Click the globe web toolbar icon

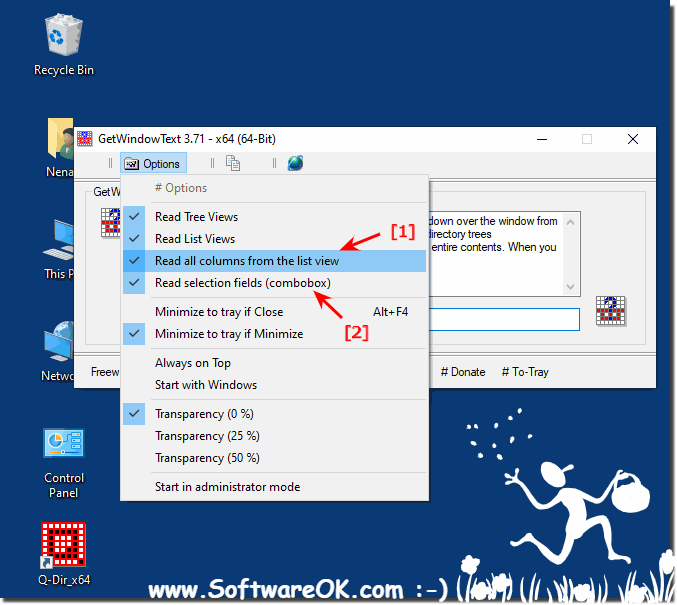(x=295, y=163)
